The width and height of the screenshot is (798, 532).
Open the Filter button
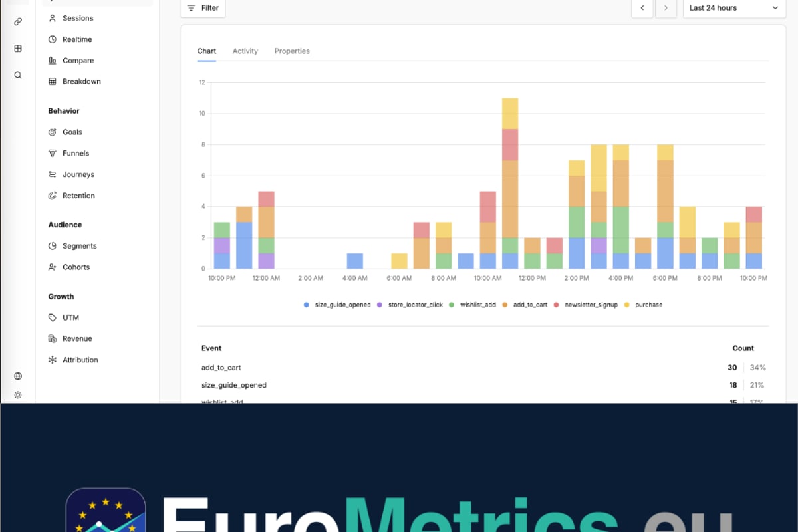click(x=203, y=8)
